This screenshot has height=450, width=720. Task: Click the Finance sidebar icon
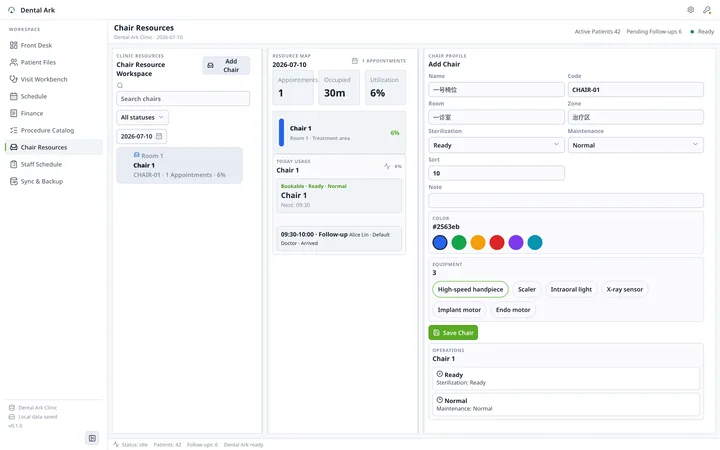point(13,113)
